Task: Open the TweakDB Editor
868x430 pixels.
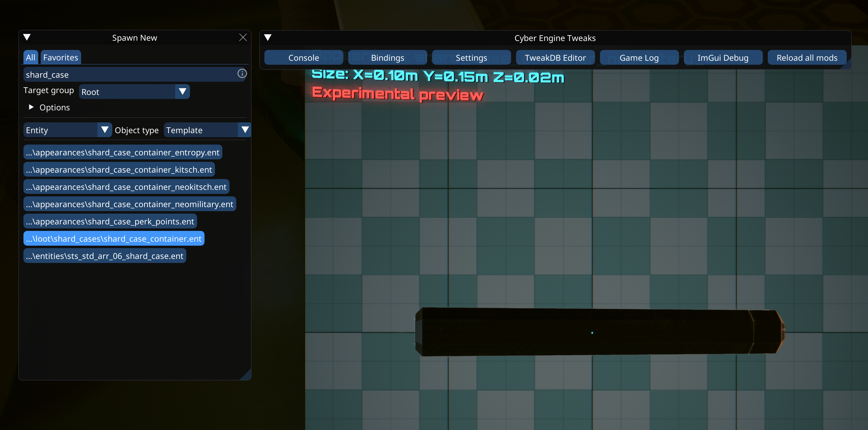Action: point(555,58)
